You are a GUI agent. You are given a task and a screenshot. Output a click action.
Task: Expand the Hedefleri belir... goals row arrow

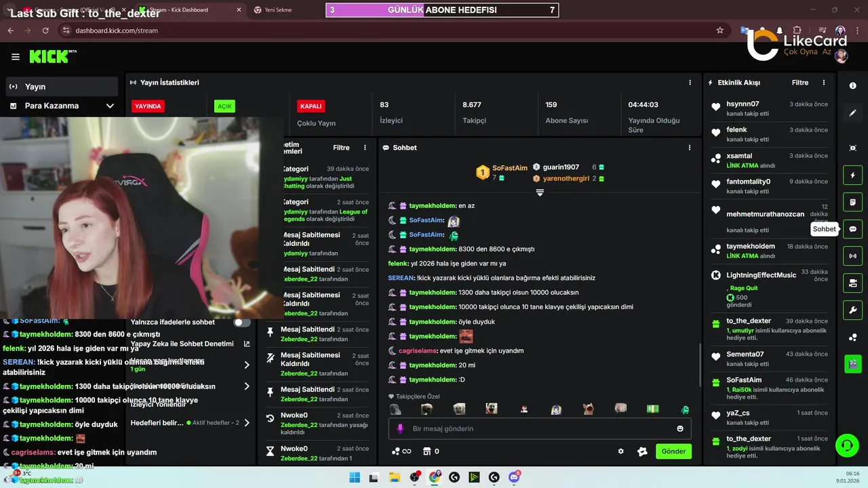247,423
